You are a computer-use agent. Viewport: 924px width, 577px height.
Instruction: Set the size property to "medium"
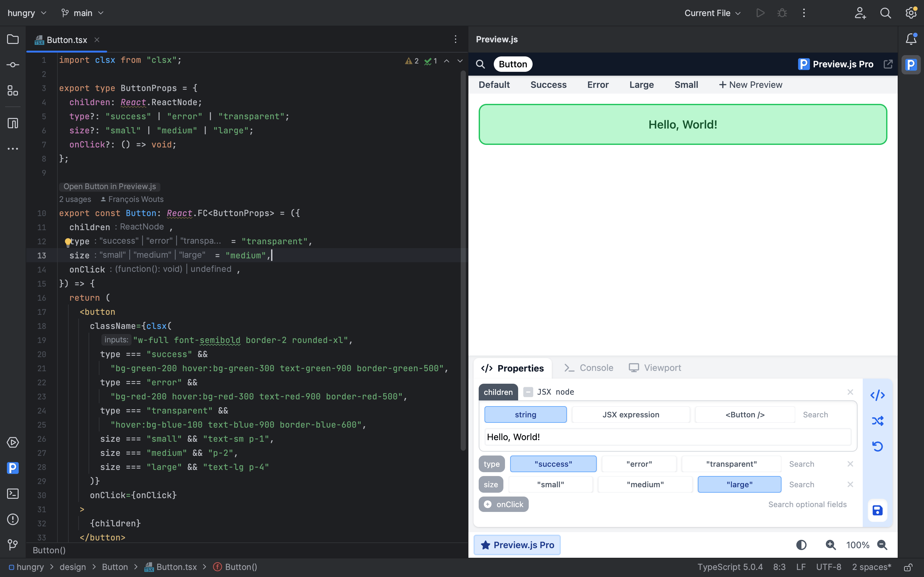click(645, 484)
